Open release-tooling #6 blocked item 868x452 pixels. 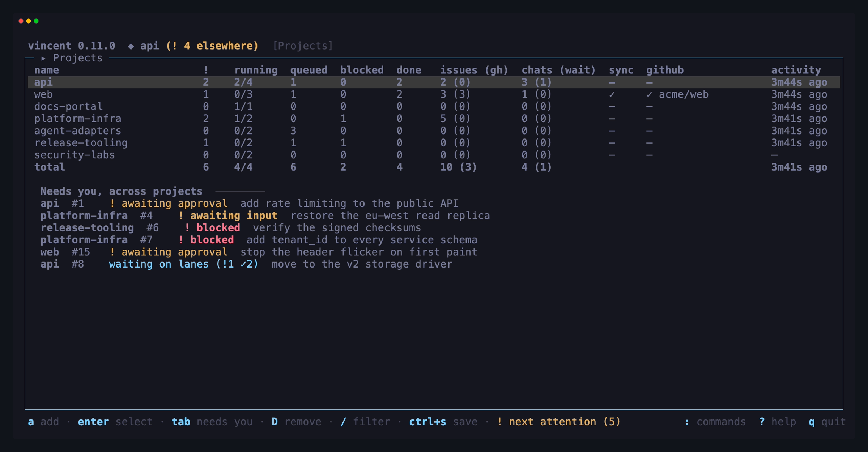231,228
